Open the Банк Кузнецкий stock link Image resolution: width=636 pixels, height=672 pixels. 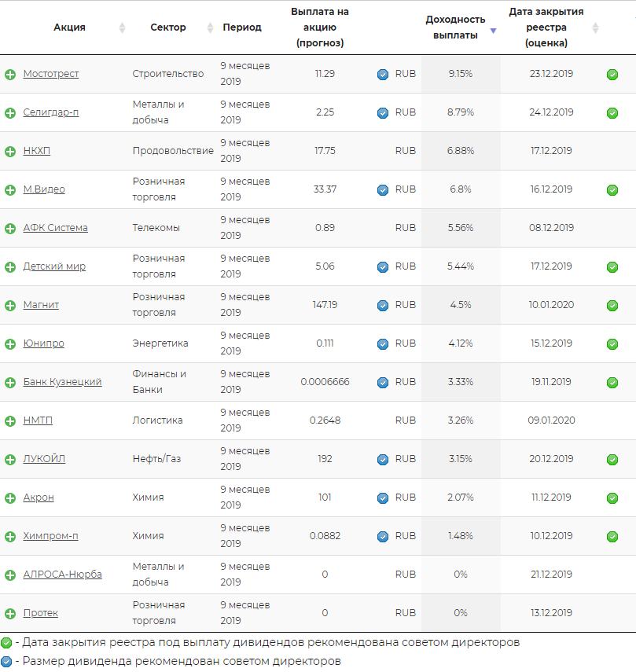63,382
